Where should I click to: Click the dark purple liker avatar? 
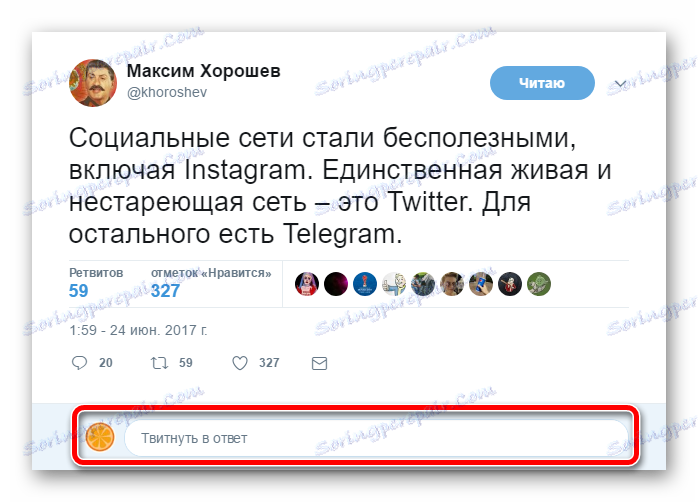336,284
